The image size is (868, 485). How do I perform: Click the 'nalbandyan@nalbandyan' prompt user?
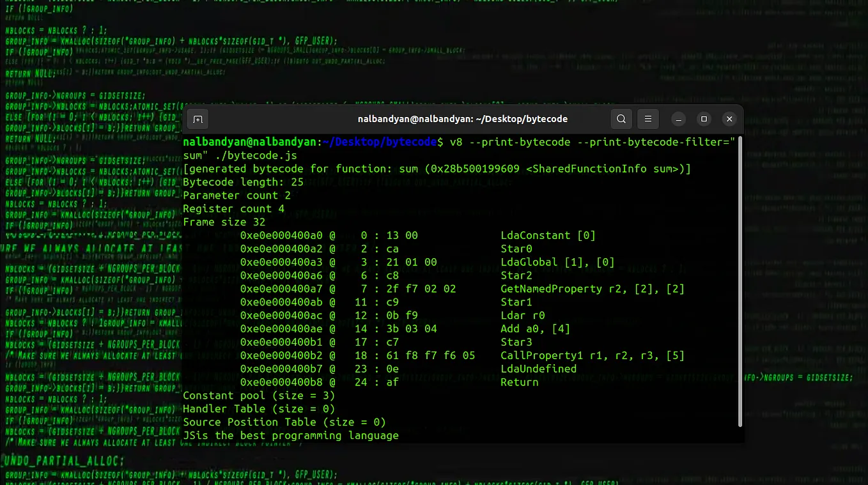(x=249, y=142)
